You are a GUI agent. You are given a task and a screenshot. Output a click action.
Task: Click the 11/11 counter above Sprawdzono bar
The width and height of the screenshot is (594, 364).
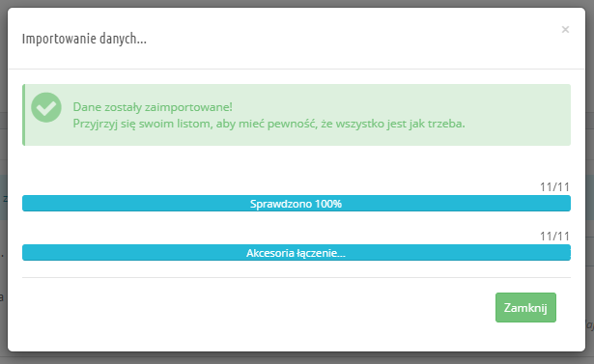coord(554,187)
